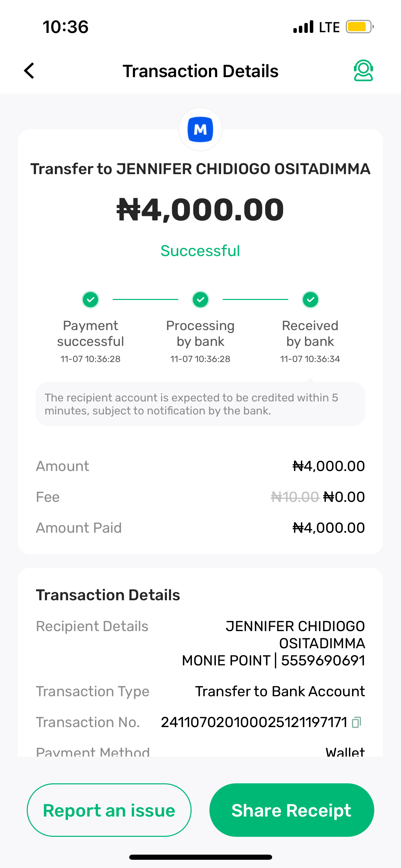Tap the Fee row ₦0.00 value
Image resolution: width=401 pixels, height=868 pixels.
(344, 497)
